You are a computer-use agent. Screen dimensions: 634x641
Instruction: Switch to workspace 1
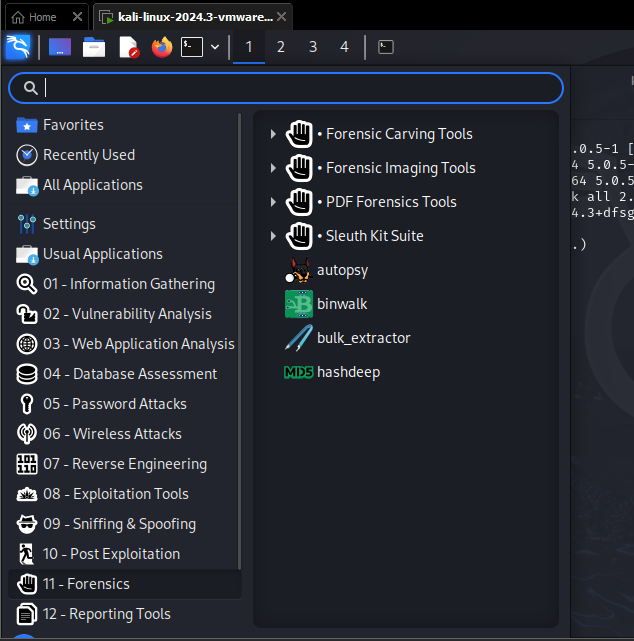pyautogui.click(x=249, y=47)
